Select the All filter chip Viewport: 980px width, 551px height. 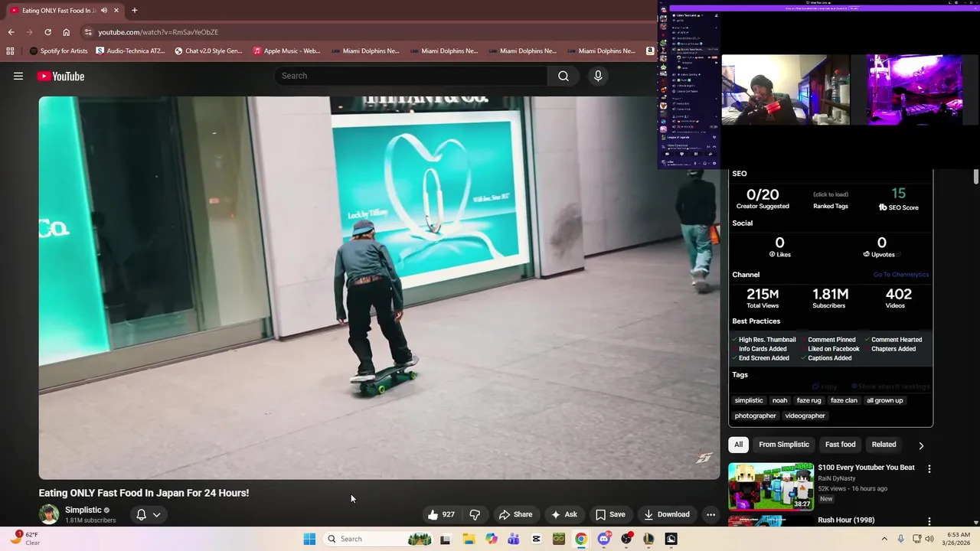click(738, 445)
